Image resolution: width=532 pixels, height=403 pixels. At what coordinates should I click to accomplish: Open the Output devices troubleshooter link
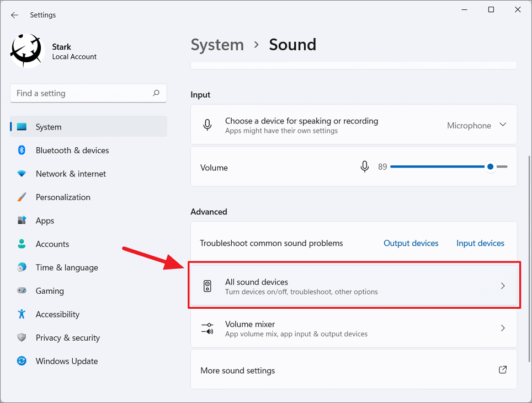[x=411, y=243]
